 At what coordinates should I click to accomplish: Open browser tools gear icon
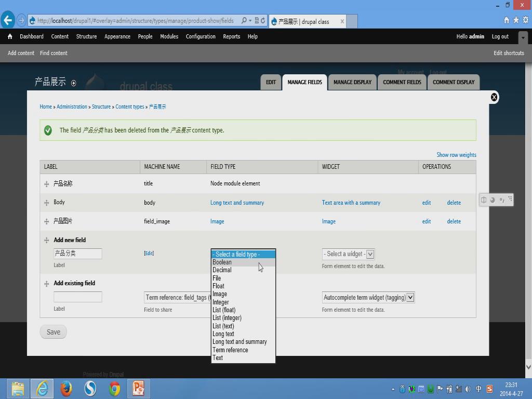(526, 20)
